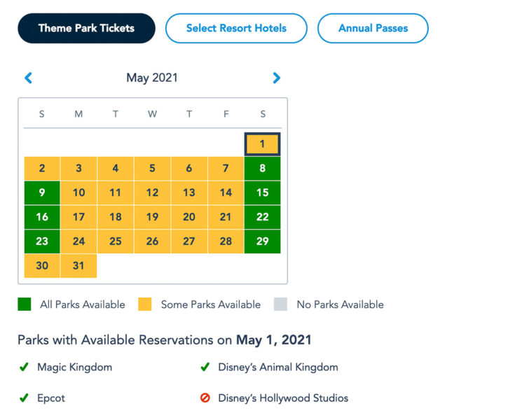Advance to next month with right arrow
This screenshot has width=515, height=420.
click(x=277, y=78)
